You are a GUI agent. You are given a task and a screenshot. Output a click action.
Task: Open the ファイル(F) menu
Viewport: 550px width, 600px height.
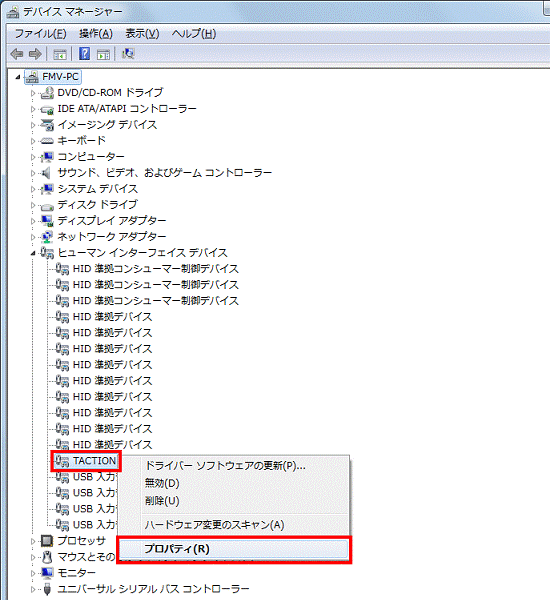coord(40,34)
